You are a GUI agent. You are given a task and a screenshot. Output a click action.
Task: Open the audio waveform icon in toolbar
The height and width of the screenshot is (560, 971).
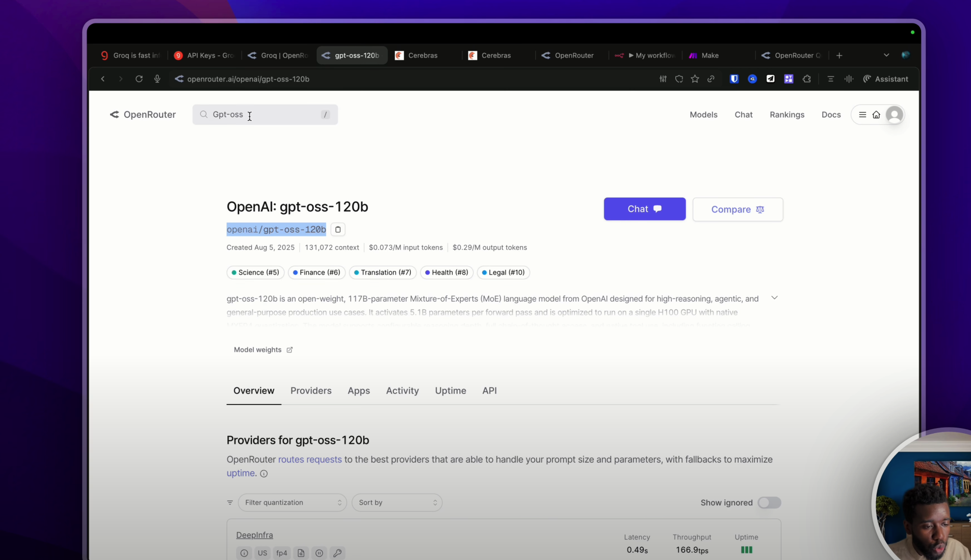[x=849, y=79]
